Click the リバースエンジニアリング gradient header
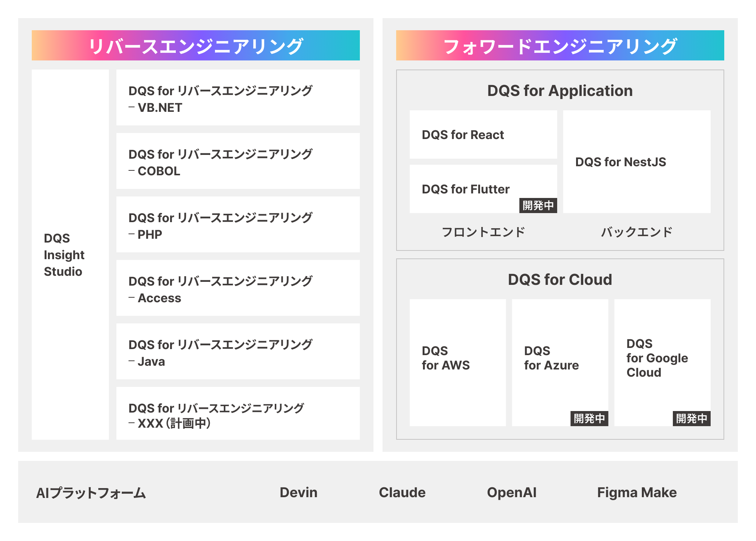Screen dimensions: 756x541 pyautogui.click(x=196, y=45)
